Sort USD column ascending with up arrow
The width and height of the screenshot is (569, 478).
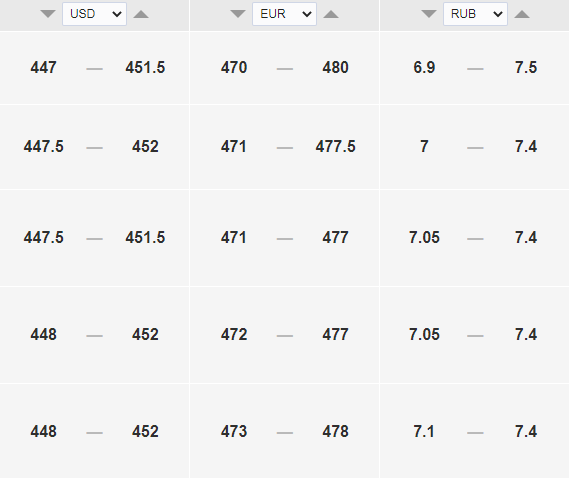pyautogui.click(x=141, y=14)
